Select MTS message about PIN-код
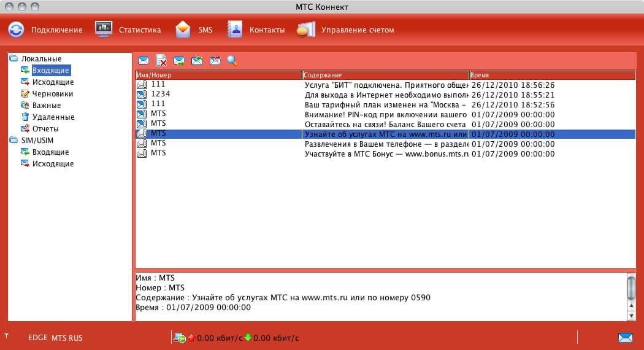 pos(386,114)
